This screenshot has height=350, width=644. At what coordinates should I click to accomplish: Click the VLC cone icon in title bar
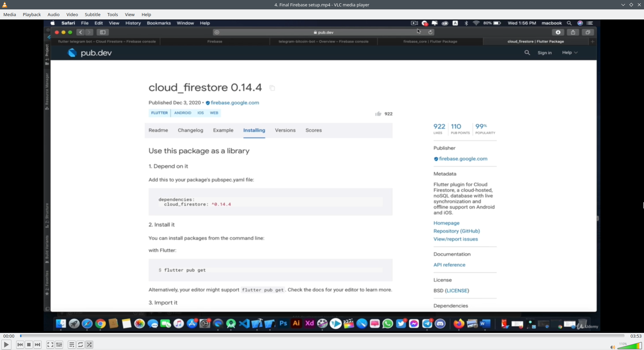[5, 5]
